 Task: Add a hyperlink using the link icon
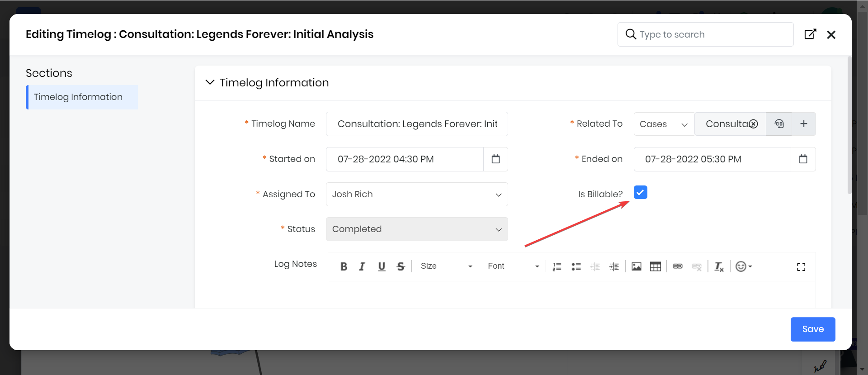pos(677,266)
